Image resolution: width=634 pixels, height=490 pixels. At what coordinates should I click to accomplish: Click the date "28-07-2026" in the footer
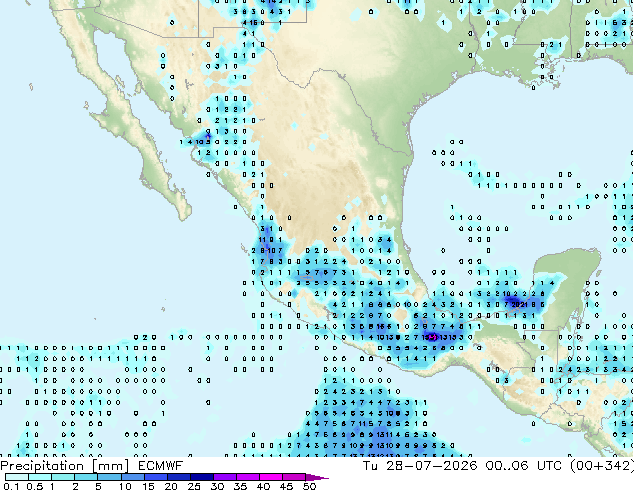tap(431, 466)
